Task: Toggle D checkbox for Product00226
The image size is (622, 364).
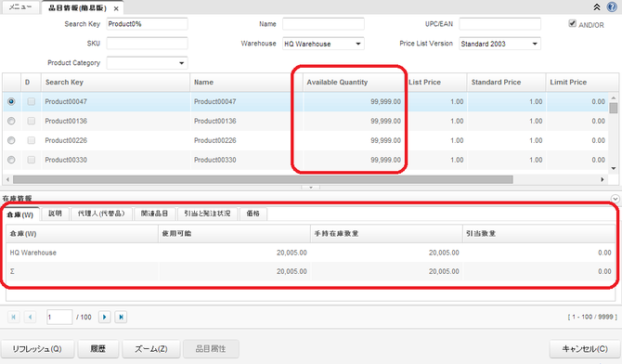Action: click(32, 140)
